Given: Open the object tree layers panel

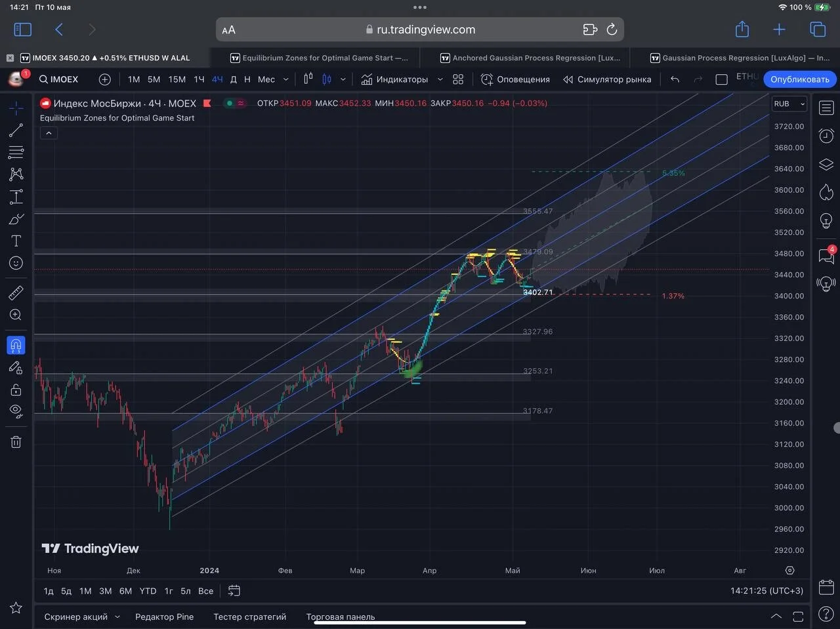Looking at the screenshot, I should pyautogui.click(x=826, y=164).
